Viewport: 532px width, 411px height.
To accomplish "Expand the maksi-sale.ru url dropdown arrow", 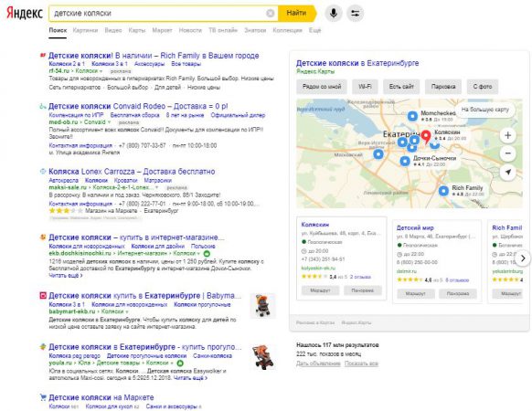I will tap(156, 187).
